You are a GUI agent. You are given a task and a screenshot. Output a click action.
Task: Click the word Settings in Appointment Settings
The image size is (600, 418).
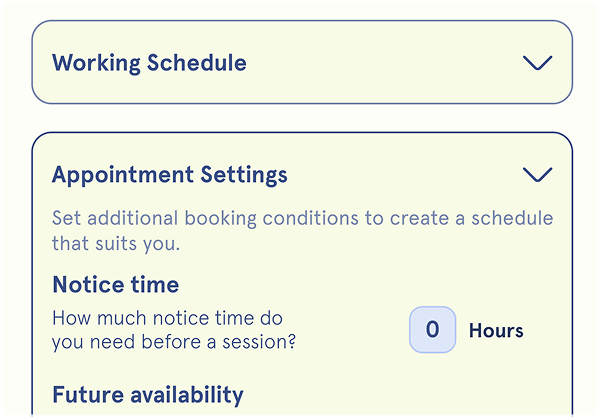[x=241, y=175]
